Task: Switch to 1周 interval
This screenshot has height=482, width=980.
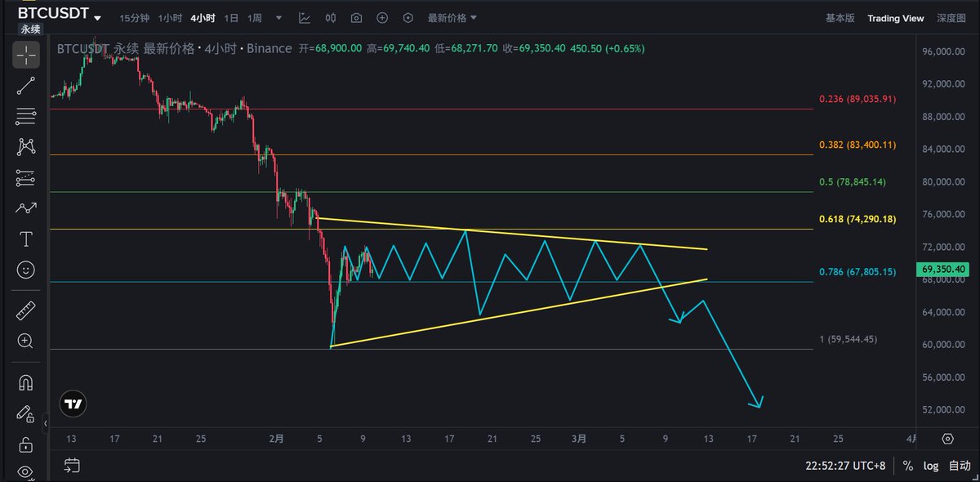Action: point(255,18)
